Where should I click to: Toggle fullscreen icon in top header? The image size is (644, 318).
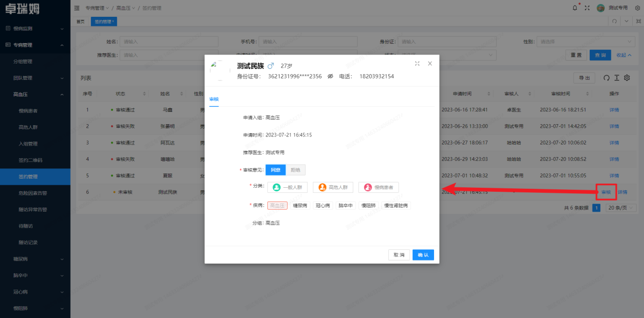pyautogui.click(x=587, y=8)
